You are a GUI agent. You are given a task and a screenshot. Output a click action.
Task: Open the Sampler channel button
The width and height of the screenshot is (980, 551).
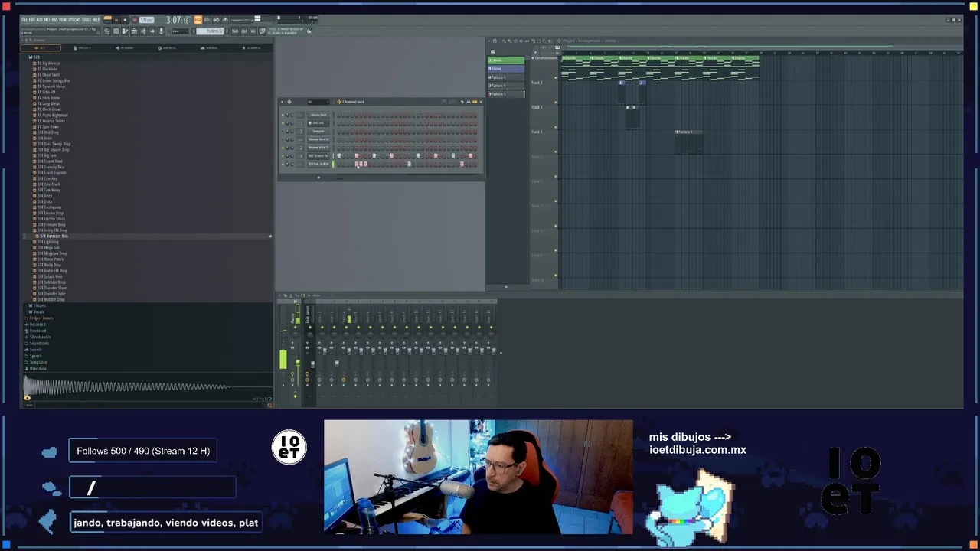pos(318,132)
